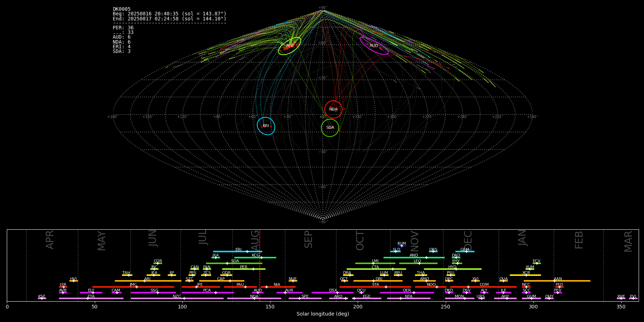Click the GEM shower label in timeline
This screenshot has width=644, height=322.
pyautogui.click(x=465, y=250)
